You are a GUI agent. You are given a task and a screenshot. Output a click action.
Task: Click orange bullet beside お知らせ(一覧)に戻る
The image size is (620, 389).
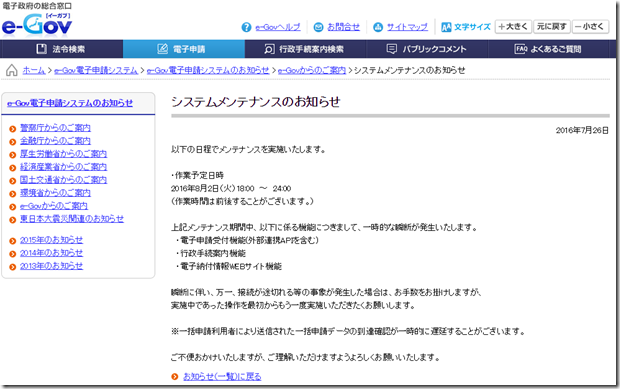pyautogui.click(x=175, y=377)
